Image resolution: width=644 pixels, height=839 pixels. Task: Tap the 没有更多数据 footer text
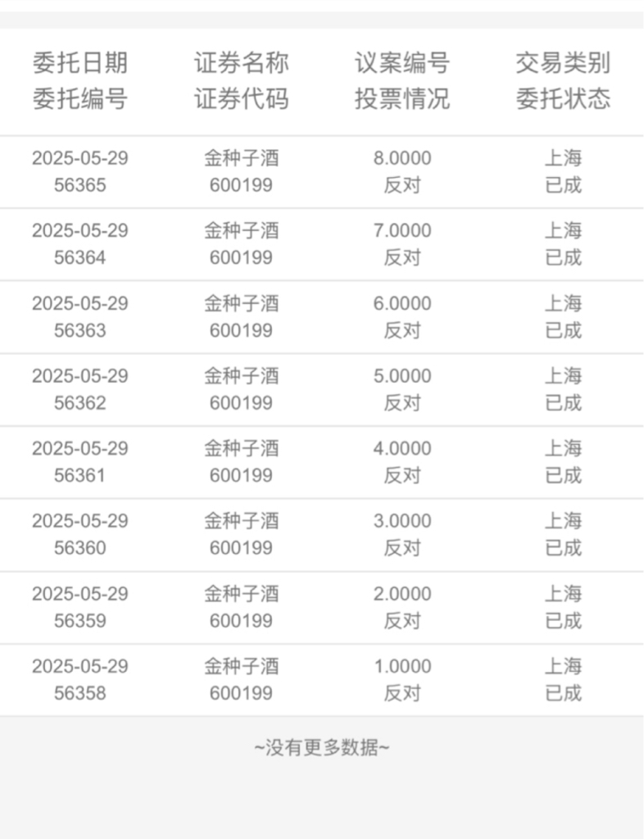pos(322,747)
